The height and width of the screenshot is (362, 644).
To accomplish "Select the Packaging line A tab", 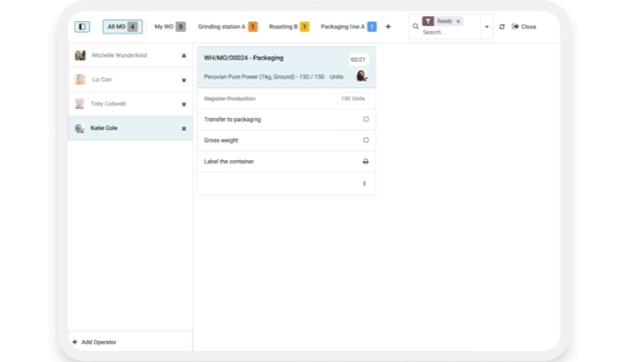I will 348,27.
